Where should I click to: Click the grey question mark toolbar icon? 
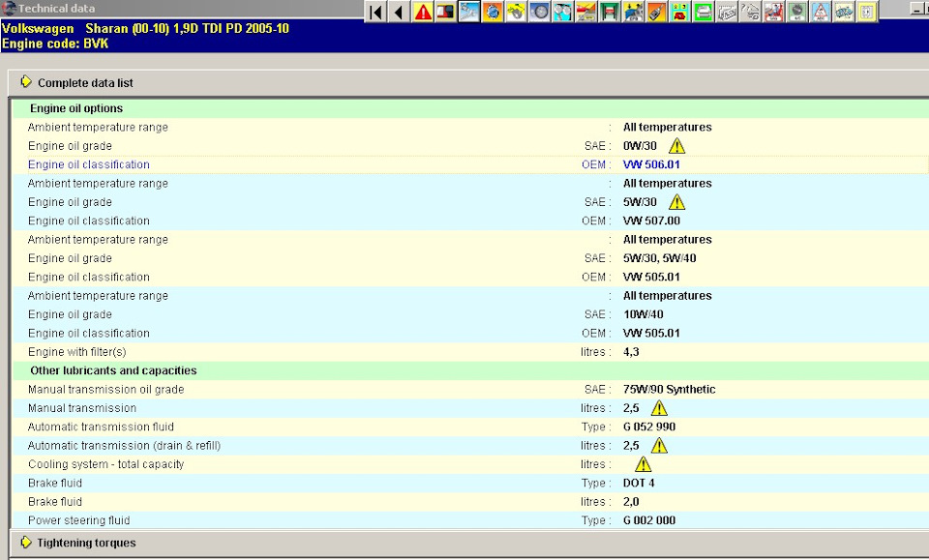(x=750, y=12)
